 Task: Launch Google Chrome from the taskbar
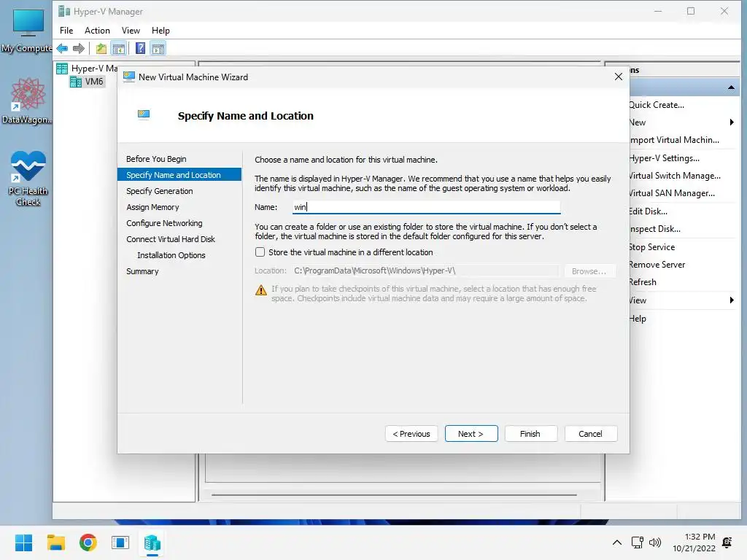pos(88,542)
